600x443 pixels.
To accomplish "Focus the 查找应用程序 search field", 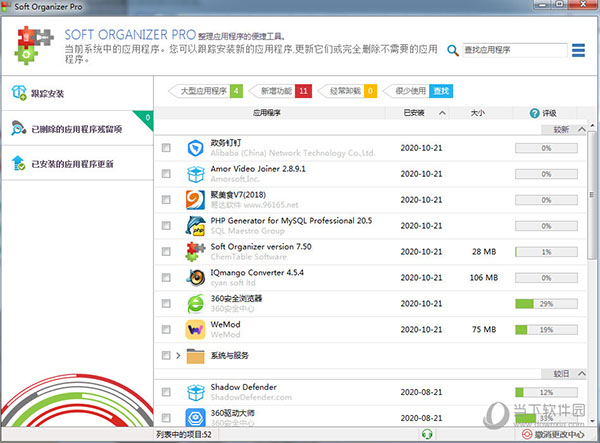I will pos(515,50).
